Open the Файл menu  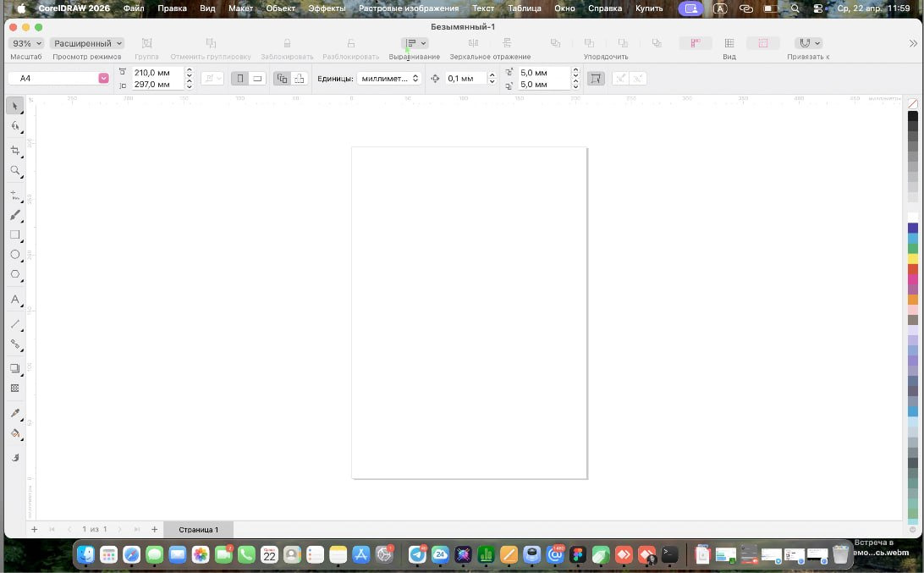(134, 8)
